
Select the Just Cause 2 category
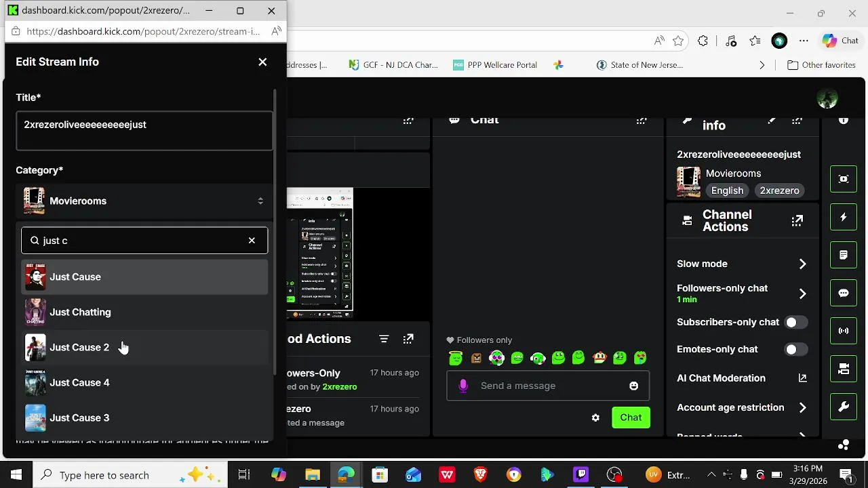click(x=144, y=347)
